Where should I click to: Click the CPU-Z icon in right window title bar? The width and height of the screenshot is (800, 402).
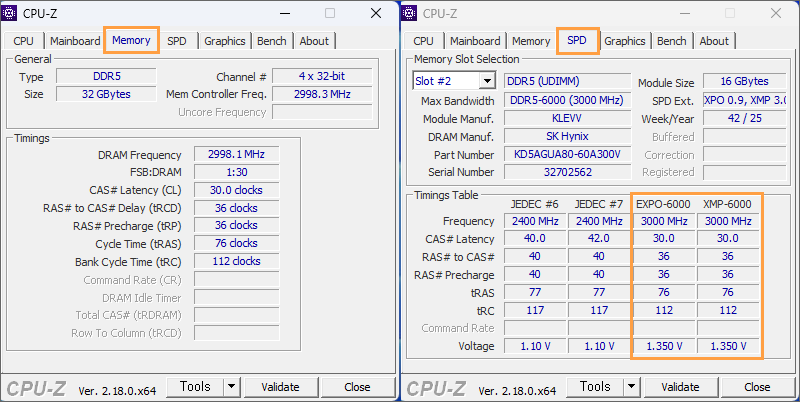pyautogui.click(x=410, y=13)
